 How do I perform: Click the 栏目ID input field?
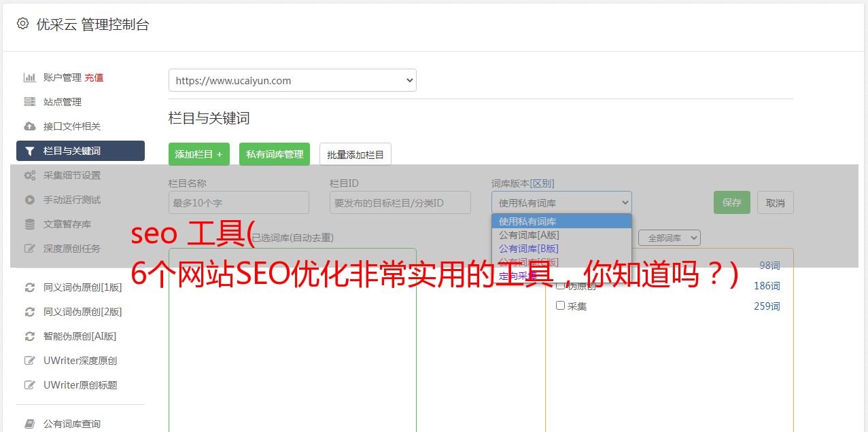[400, 202]
